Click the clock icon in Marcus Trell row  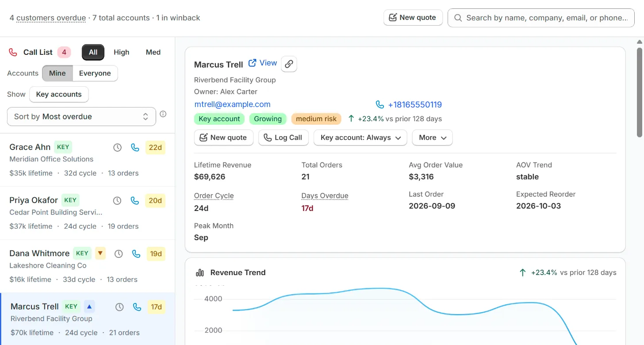119,307
